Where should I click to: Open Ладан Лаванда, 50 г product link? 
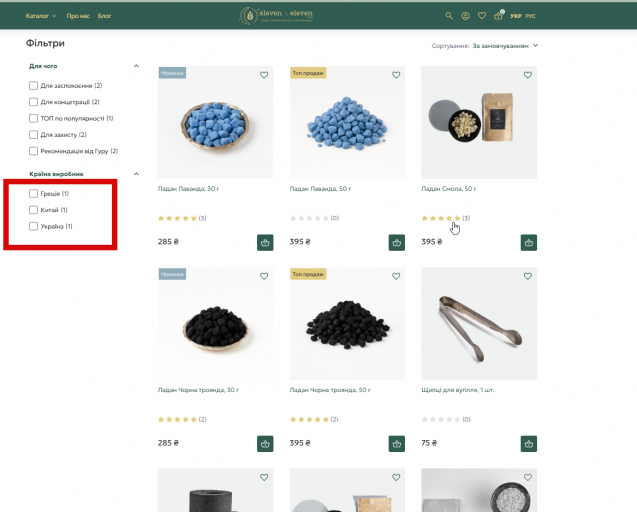[x=320, y=189]
